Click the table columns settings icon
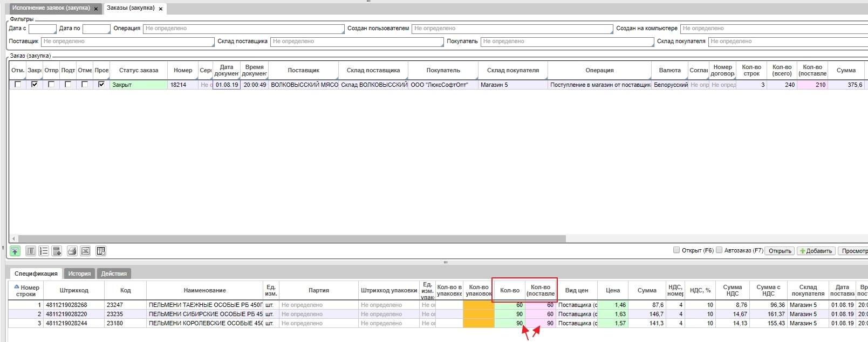This screenshot has height=342, width=868. click(31, 251)
